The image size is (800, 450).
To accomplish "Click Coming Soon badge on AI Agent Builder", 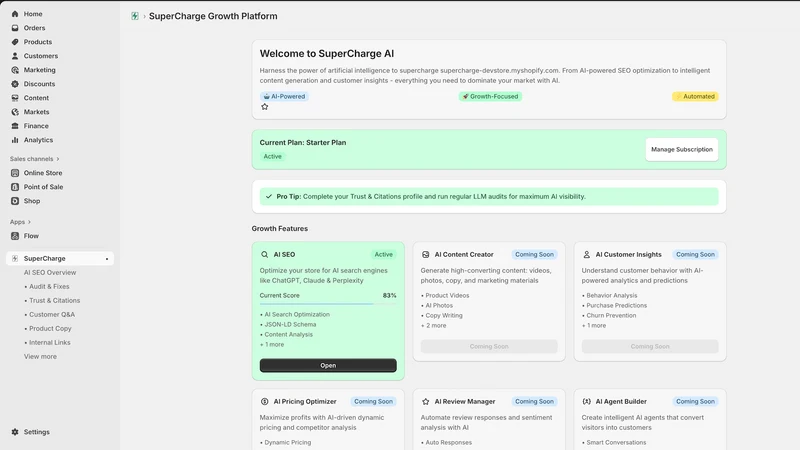I will (x=695, y=402).
